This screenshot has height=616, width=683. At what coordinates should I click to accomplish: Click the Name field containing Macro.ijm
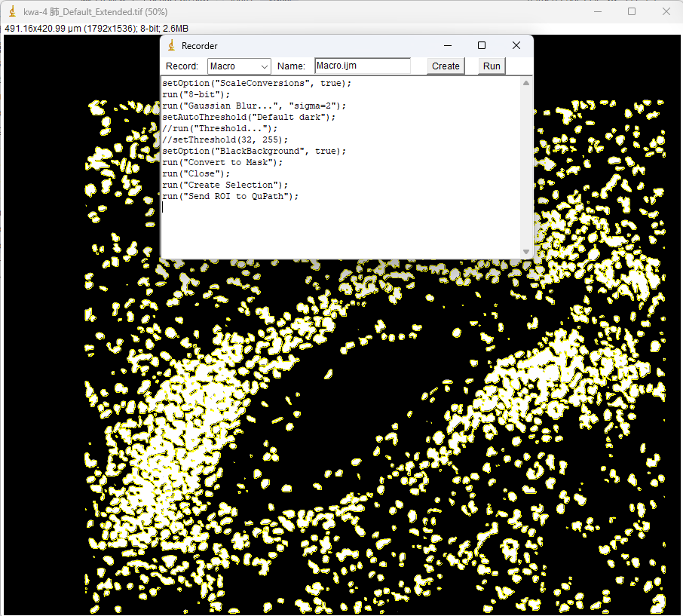pyautogui.click(x=362, y=66)
